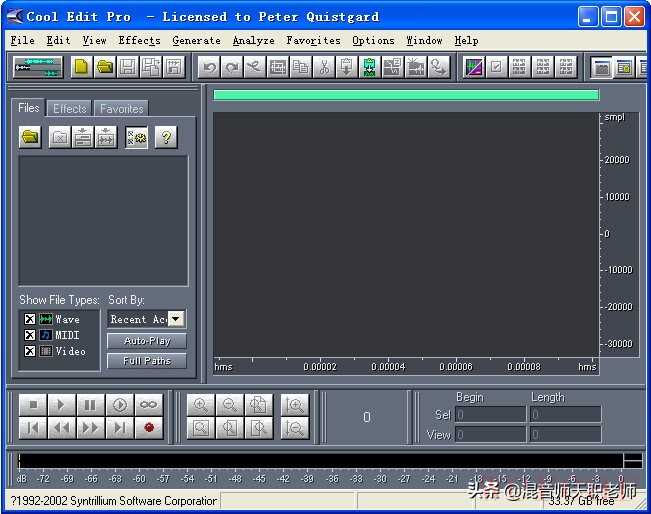Screen dimensions: 651x514
Task: Click the New file icon in toolbar
Action: [81, 67]
